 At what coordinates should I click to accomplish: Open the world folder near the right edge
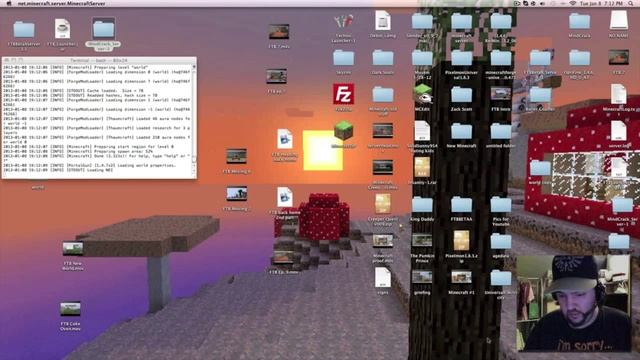540,168
